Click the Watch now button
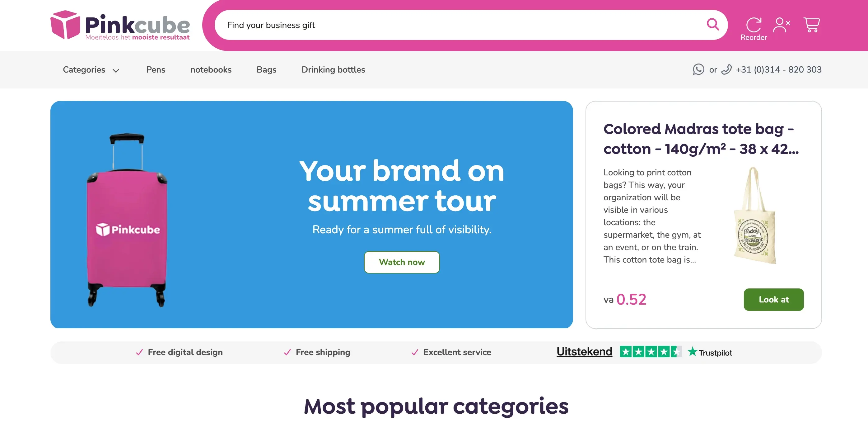868x428 pixels. (x=402, y=262)
